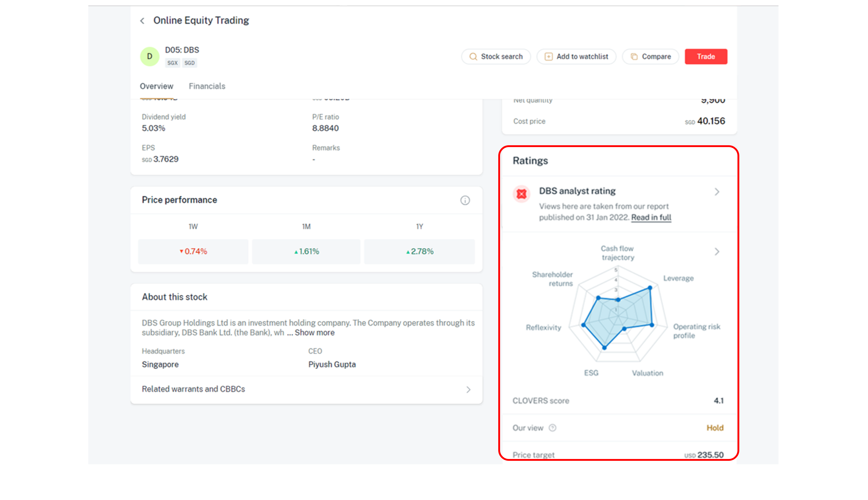The width and height of the screenshot is (868, 500).
Task: Switch to the Overview tab
Action: click(157, 86)
